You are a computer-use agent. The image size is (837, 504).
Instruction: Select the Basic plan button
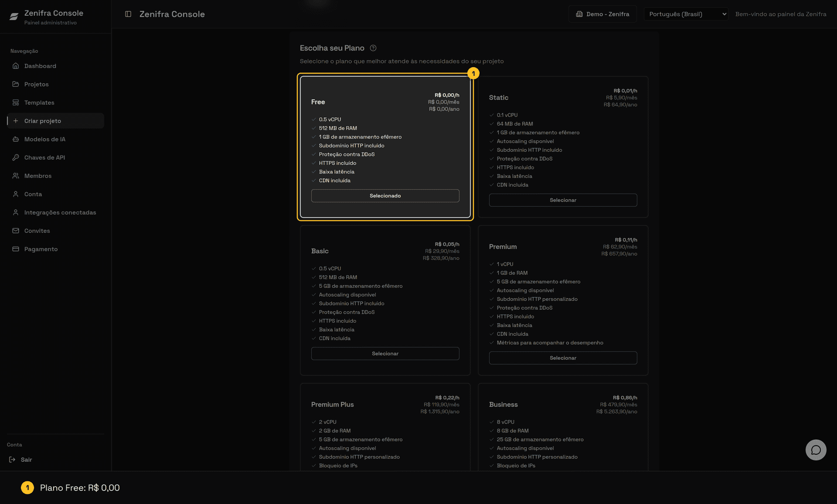pyautogui.click(x=385, y=354)
